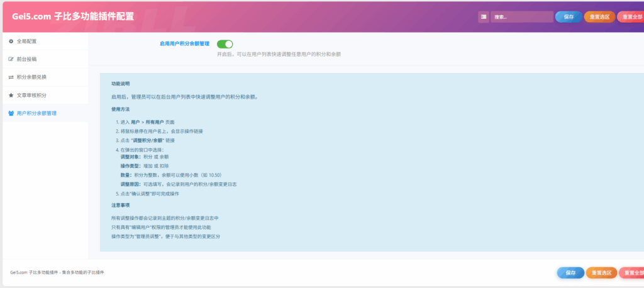Click the 使用方法 heading
Screen dimensions: 644x288
pos(120,109)
